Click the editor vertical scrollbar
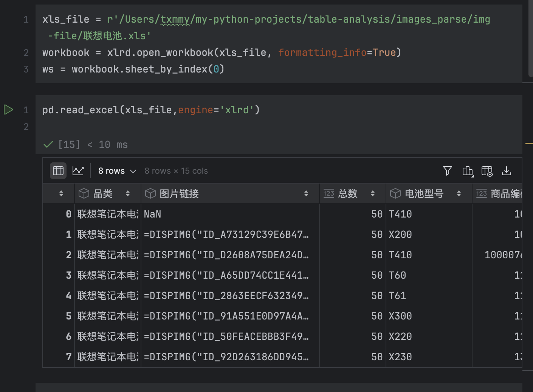 [530, 38]
